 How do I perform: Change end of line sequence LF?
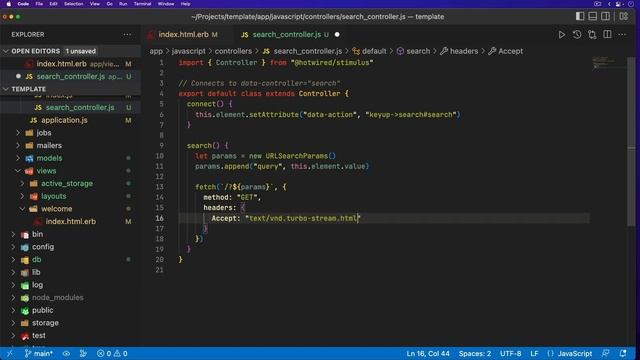coord(534,353)
